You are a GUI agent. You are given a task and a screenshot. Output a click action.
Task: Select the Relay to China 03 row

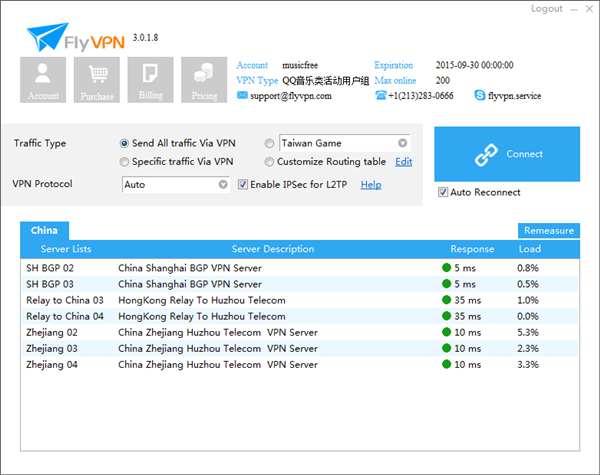tap(300, 300)
